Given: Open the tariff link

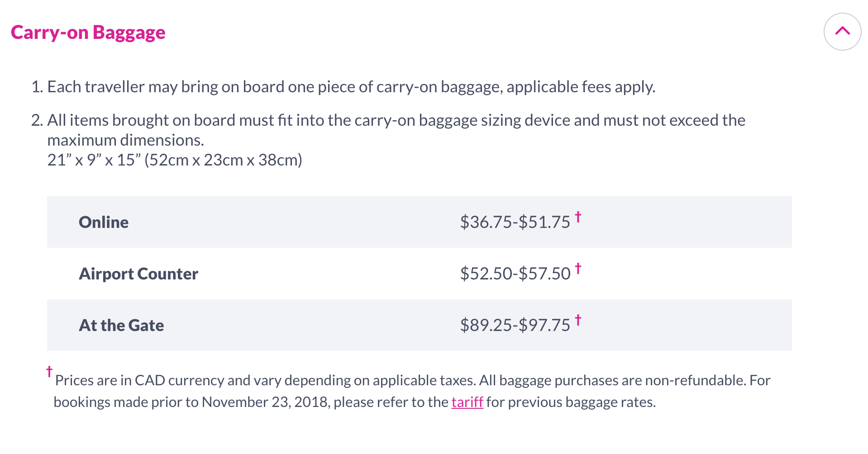Looking at the screenshot, I should [467, 402].
